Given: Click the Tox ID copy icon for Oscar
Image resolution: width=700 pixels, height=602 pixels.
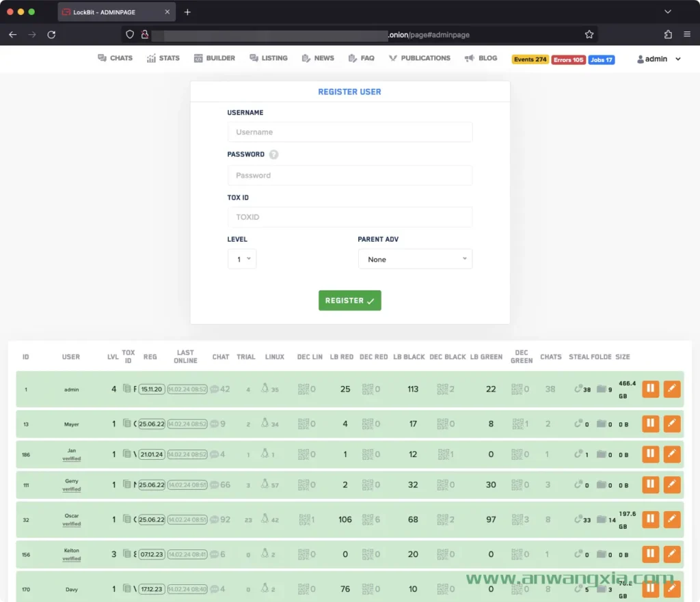Looking at the screenshot, I should [126, 519].
